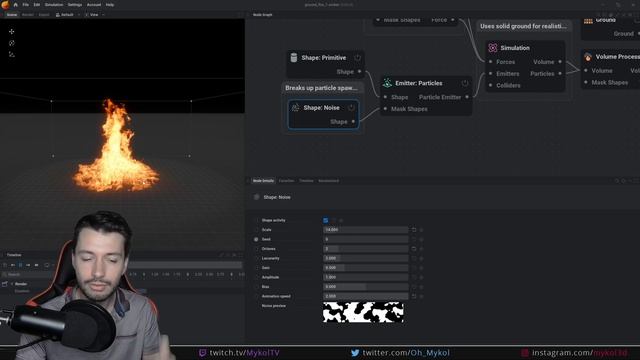This screenshot has width=640, height=360.
Task: Click the Emitter: Particles node icon
Action: (x=387, y=83)
